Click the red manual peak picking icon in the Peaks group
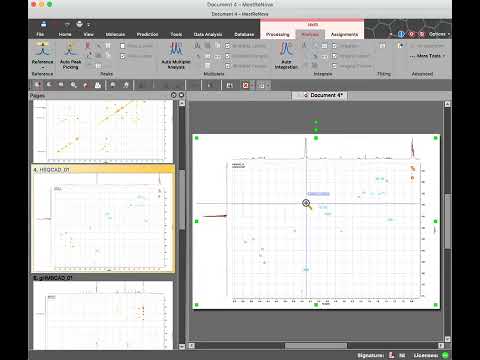480x360 pixels. point(88,45)
